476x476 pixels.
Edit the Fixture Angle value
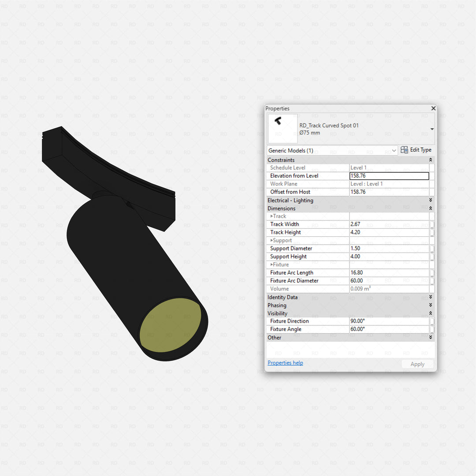[x=388, y=329]
